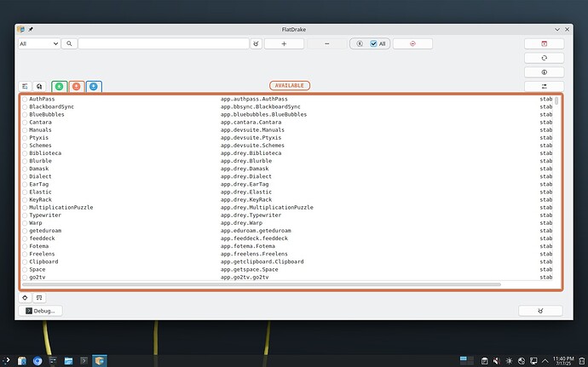588x367 pixels.
Task: Select the AuthPass radio button
Action: click(x=25, y=99)
